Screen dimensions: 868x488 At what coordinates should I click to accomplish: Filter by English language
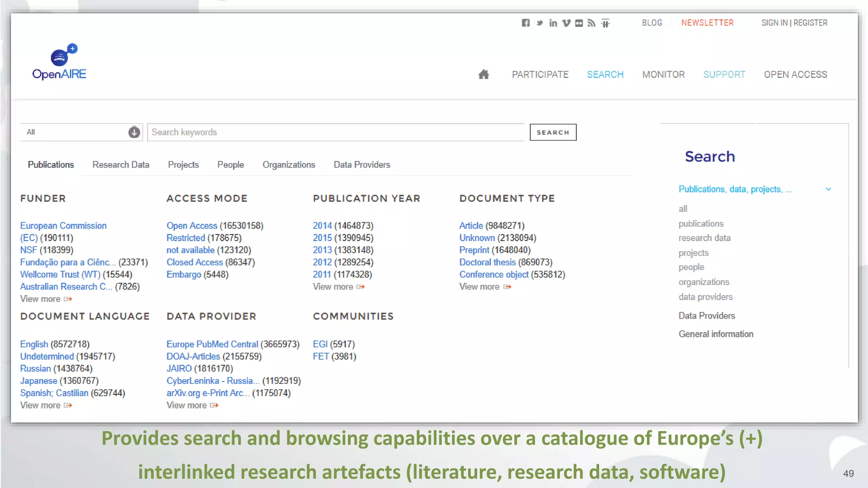pos(34,344)
